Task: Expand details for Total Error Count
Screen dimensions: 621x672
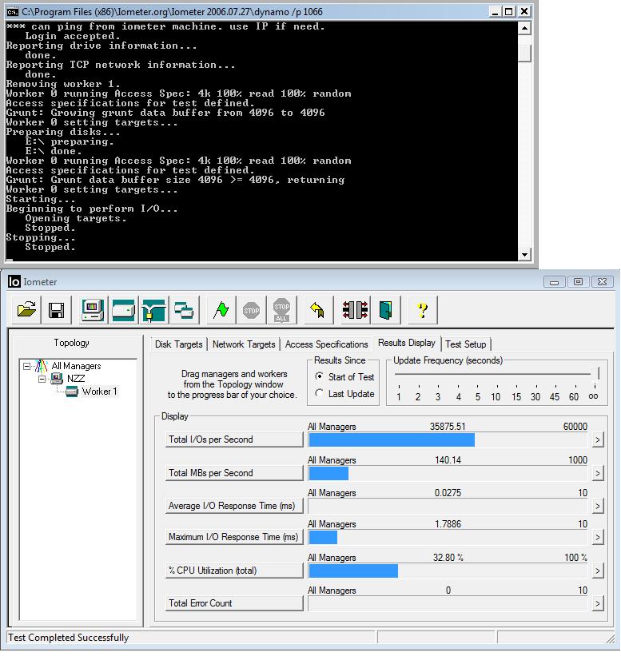Action: 598,604
